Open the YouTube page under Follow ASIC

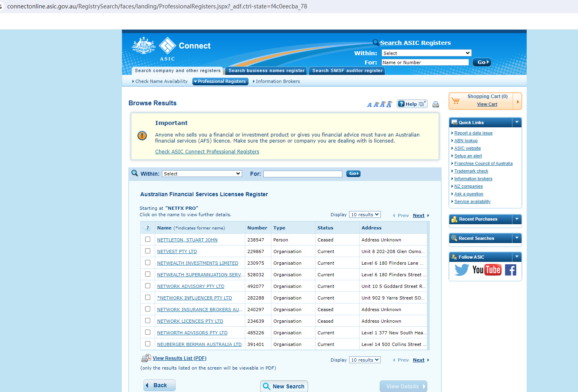487,270
